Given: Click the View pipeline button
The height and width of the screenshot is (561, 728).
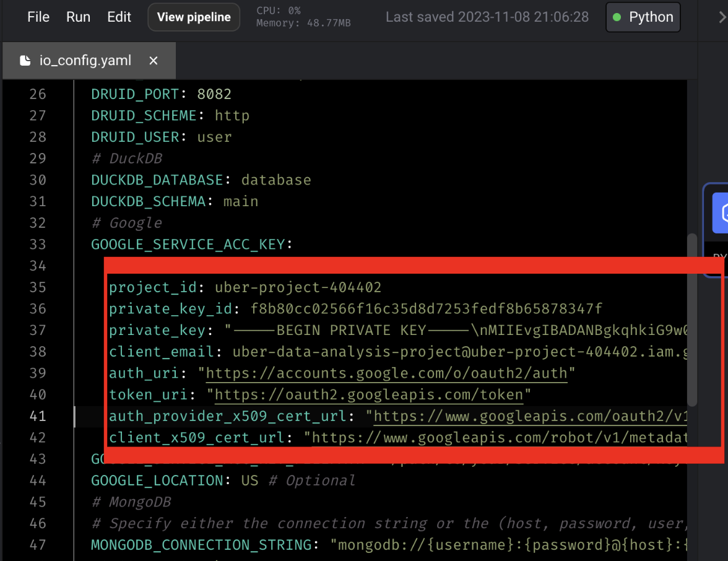Looking at the screenshot, I should [x=194, y=17].
